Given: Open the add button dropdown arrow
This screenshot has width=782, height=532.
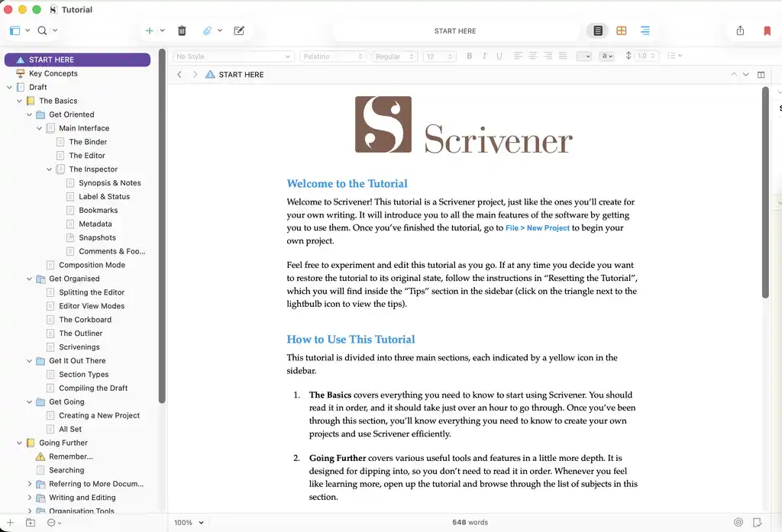Looking at the screenshot, I should 162,31.
